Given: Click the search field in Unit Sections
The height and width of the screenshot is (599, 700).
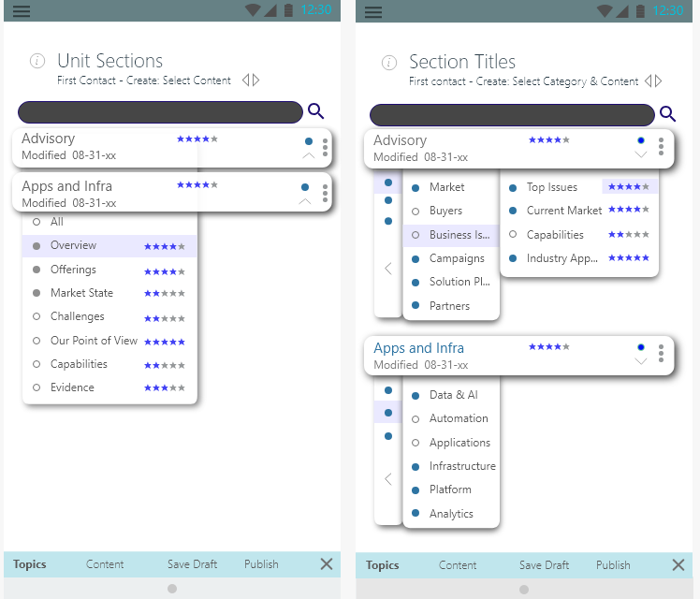Looking at the screenshot, I should tap(160, 112).
